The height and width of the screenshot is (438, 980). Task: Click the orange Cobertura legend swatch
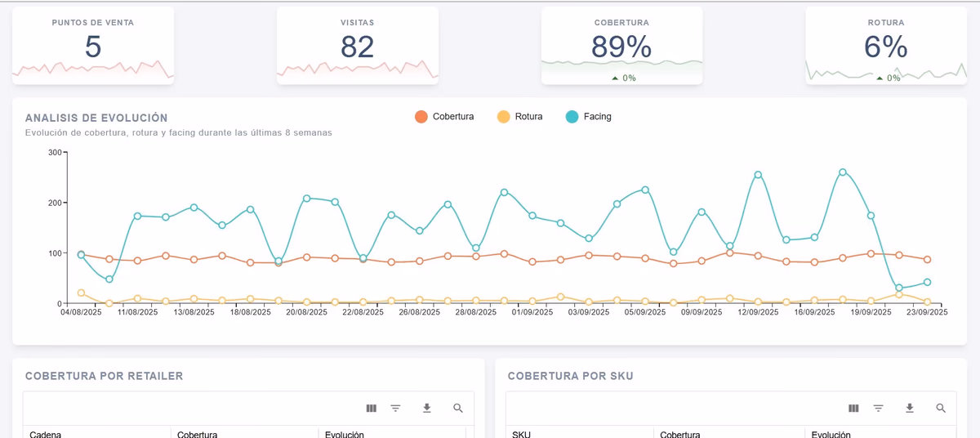(421, 117)
